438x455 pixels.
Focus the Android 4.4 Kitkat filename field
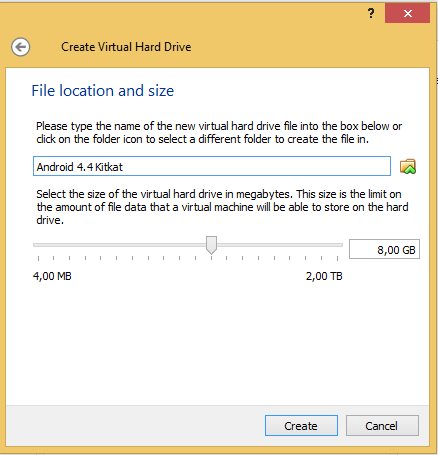tap(212, 166)
